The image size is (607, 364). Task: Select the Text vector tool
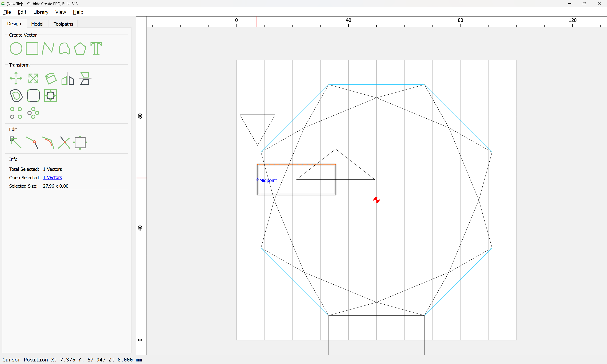(x=96, y=48)
